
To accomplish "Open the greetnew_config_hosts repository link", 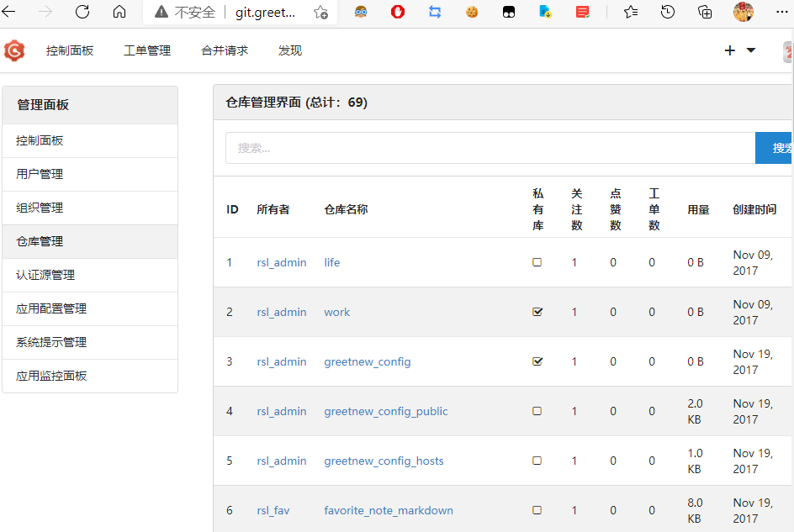I will [384, 461].
